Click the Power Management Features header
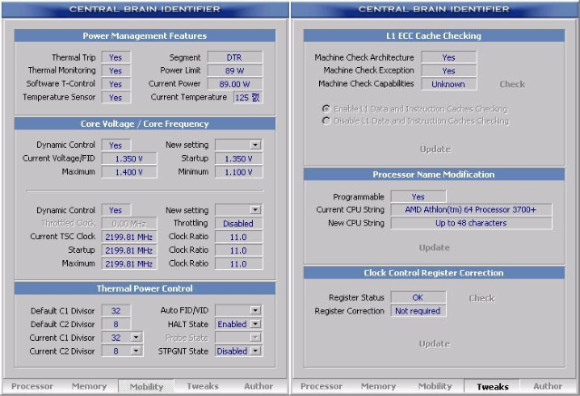Screen dimensions: 580x396 coord(145,36)
